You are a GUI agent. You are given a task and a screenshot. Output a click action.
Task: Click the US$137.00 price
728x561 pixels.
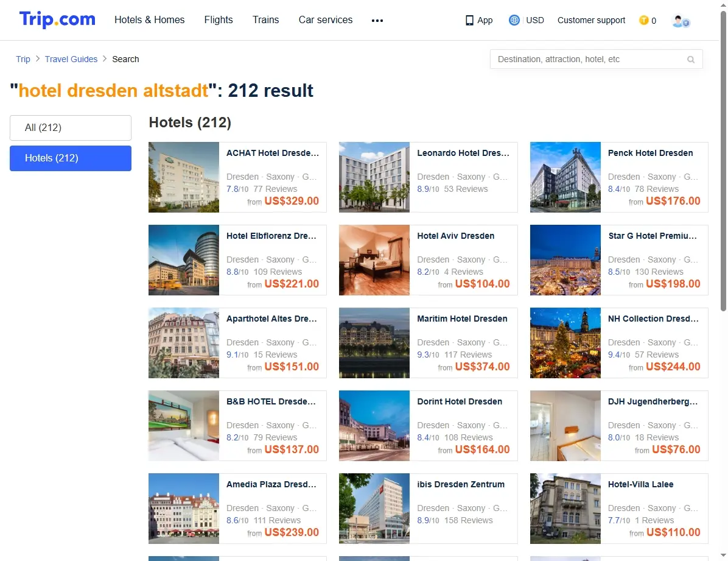pos(292,450)
